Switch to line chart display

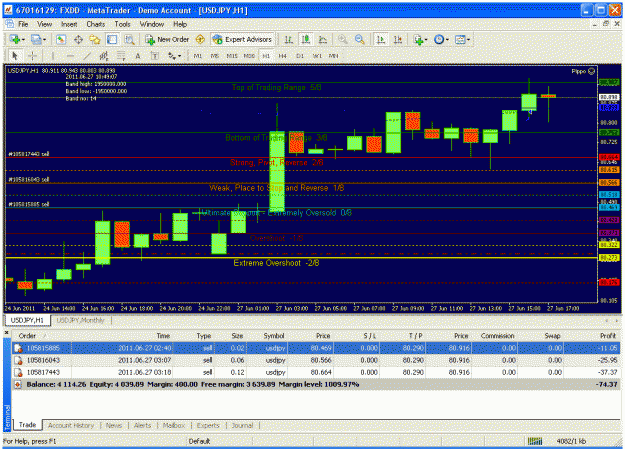pos(323,39)
